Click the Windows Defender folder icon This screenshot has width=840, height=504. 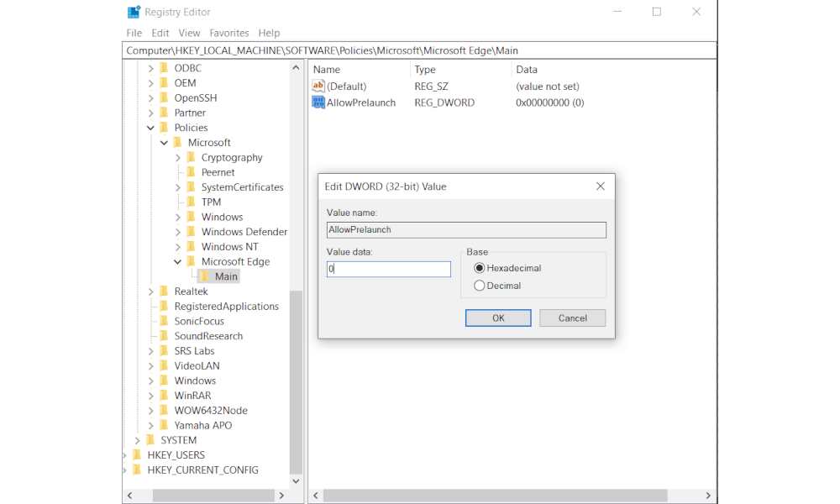click(x=192, y=232)
